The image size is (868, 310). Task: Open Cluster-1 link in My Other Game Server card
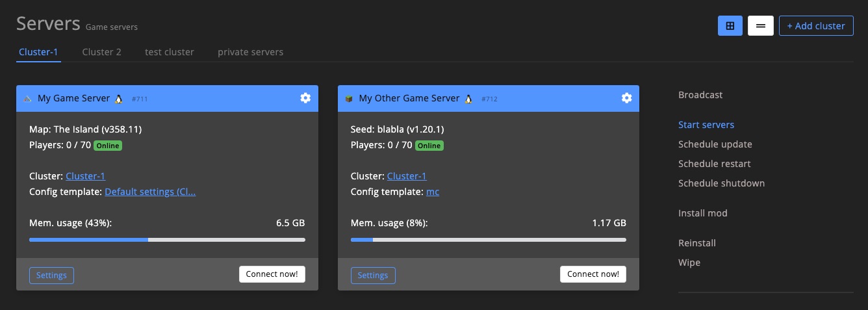point(407,176)
